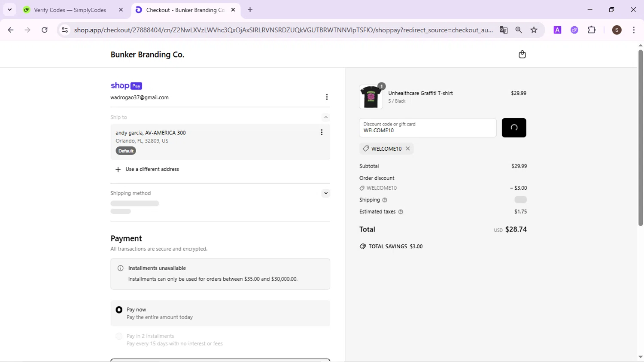Open the translate page icon
Image resolution: width=644 pixels, height=362 pixels.
point(504,30)
